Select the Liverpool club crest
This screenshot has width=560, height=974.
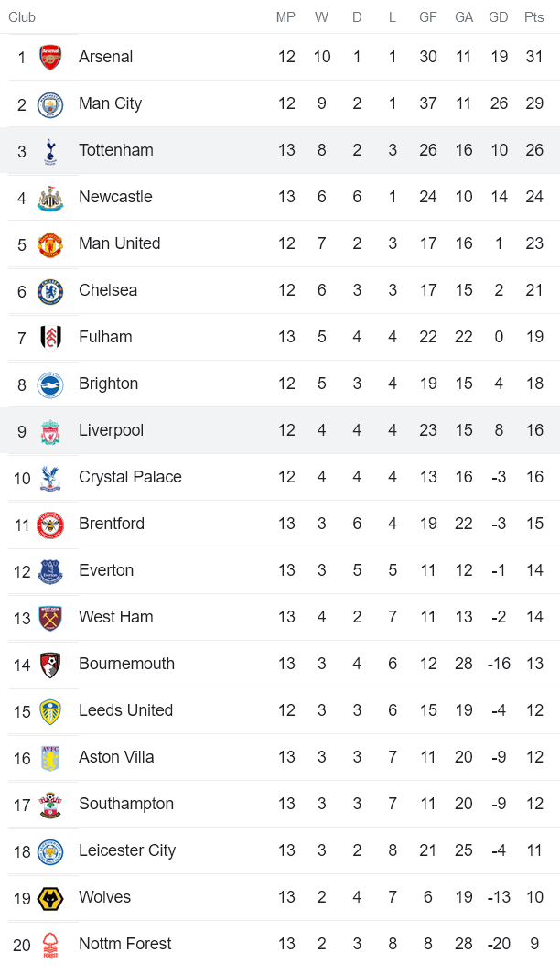point(50,431)
